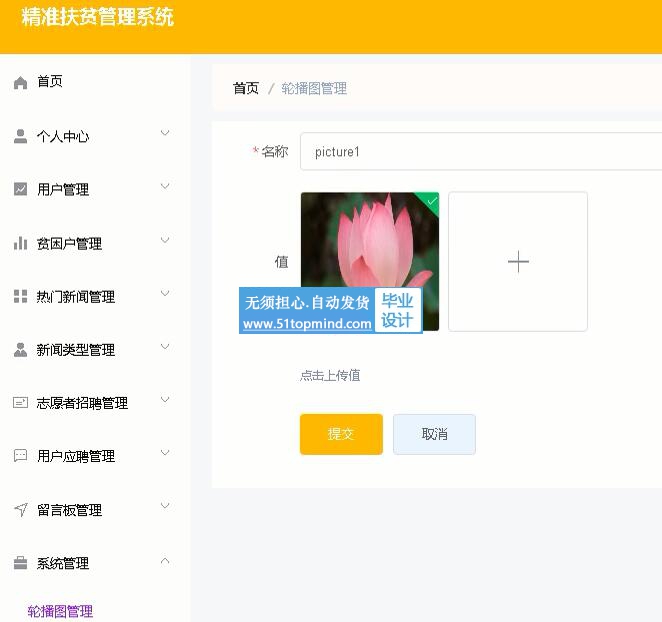This screenshot has width=662, height=622.
Task: Expand the 留言板管理 chevron
Action: click(x=165, y=506)
